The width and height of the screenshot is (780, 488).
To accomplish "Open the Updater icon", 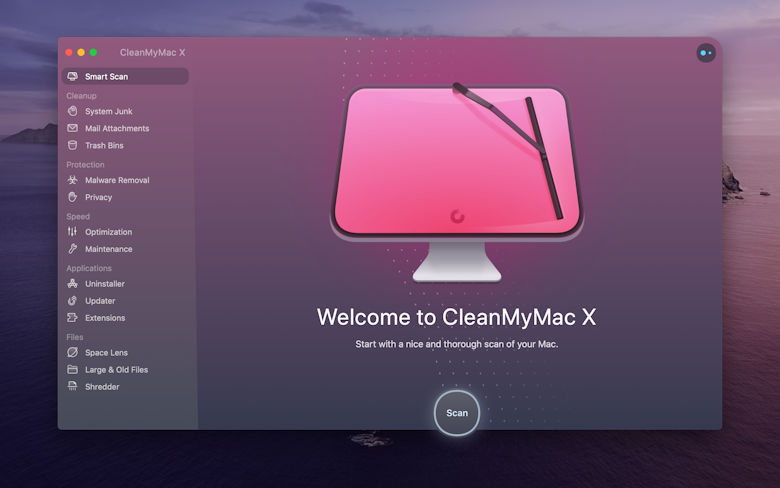I will coord(72,301).
